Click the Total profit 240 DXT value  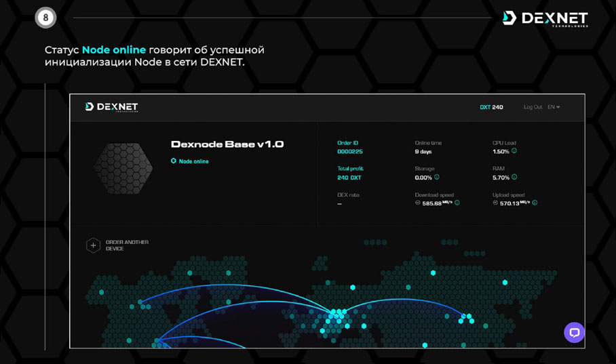(349, 178)
